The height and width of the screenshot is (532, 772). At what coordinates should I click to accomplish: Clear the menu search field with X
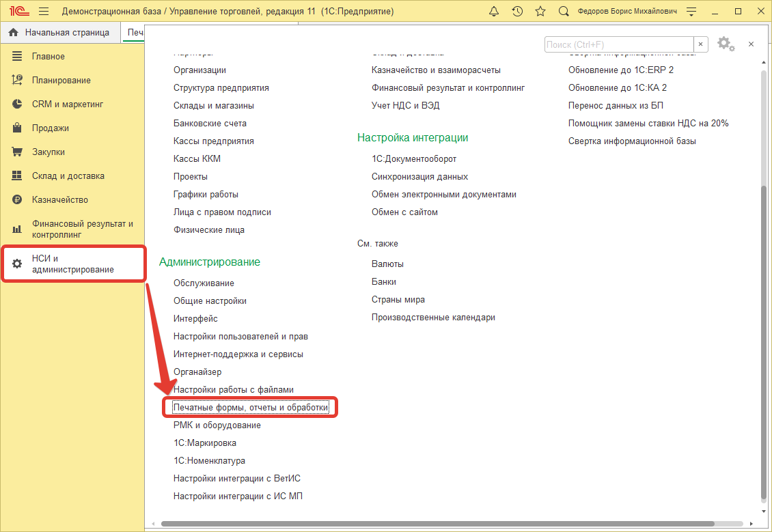coord(701,44)
